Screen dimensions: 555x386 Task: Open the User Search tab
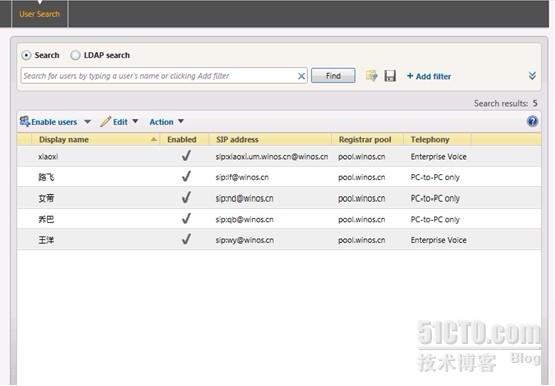pos(40,14)
